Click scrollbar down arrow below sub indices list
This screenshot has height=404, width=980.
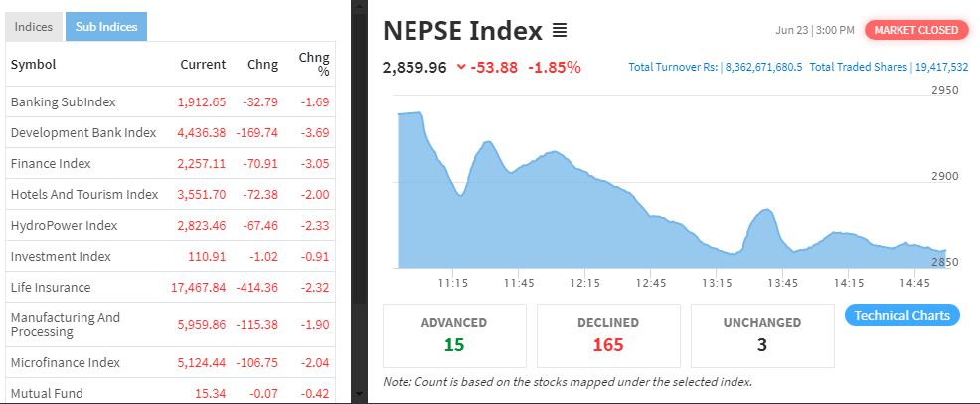coord(359,394)
